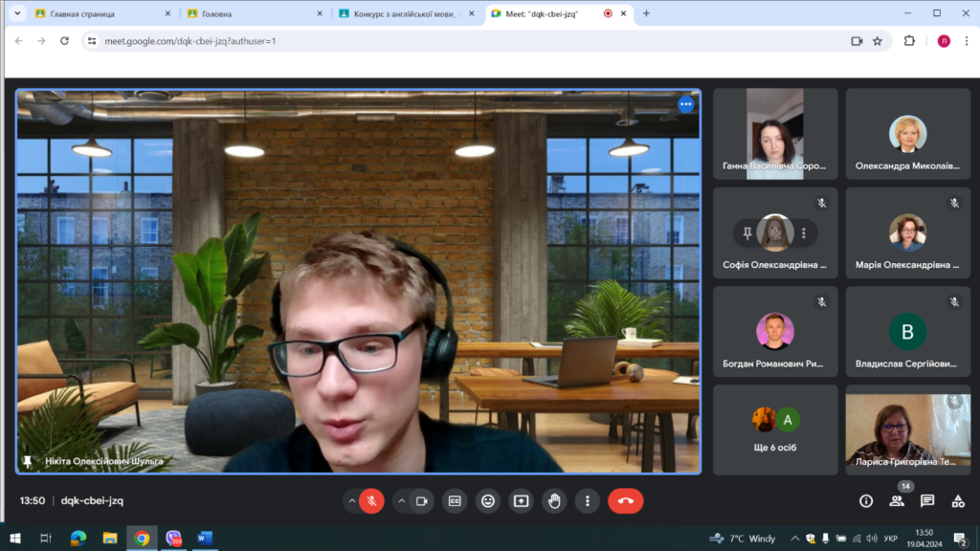Image resolution: width=980 pixels, height=551 pixels.
Task: Turn on closed captions
Action: [456, 500]
